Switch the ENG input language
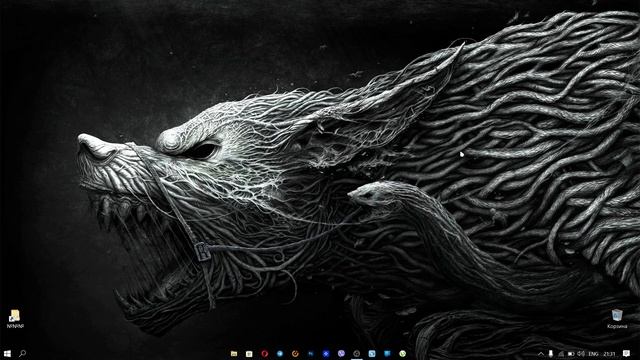Viewport: 640px width, 360px height. click(593, 353)
